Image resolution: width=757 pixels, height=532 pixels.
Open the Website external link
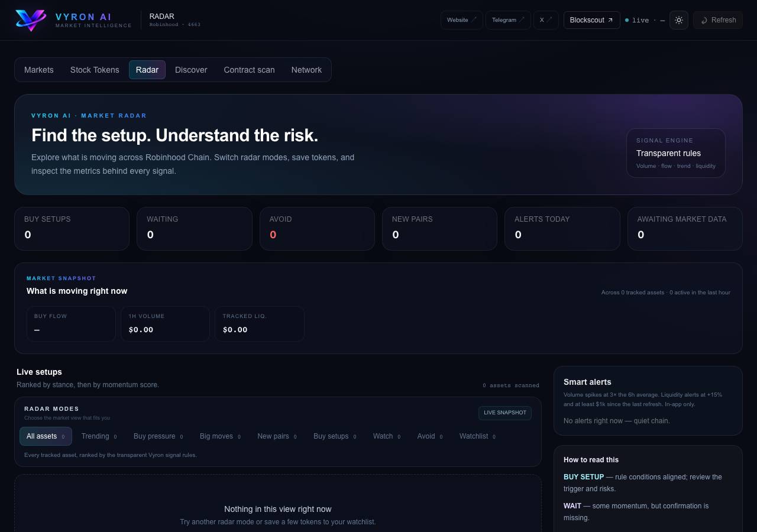[x=462, y=20]
